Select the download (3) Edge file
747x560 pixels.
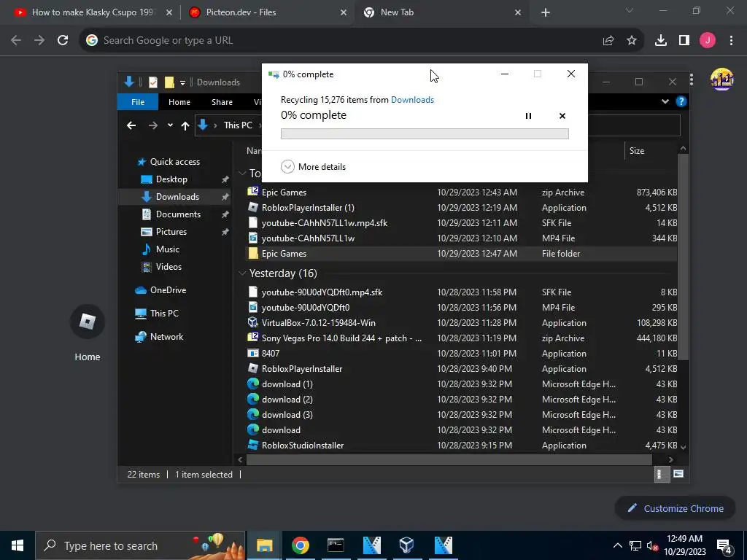(x=287, y=414)
